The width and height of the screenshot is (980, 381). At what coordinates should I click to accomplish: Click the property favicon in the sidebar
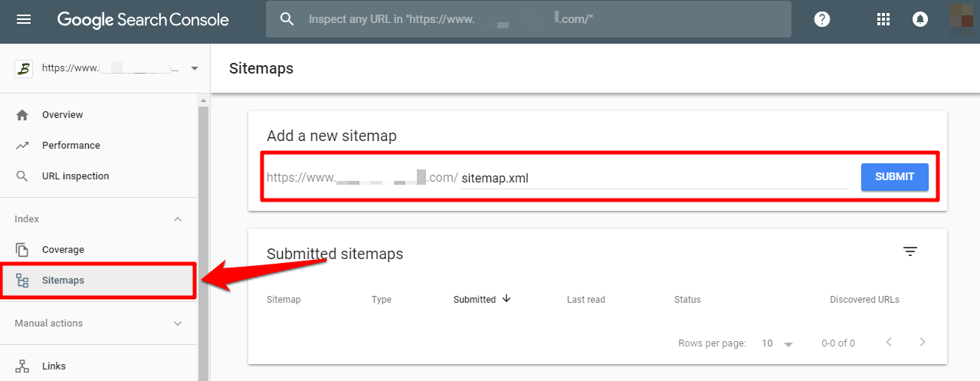tap(24, 68)
